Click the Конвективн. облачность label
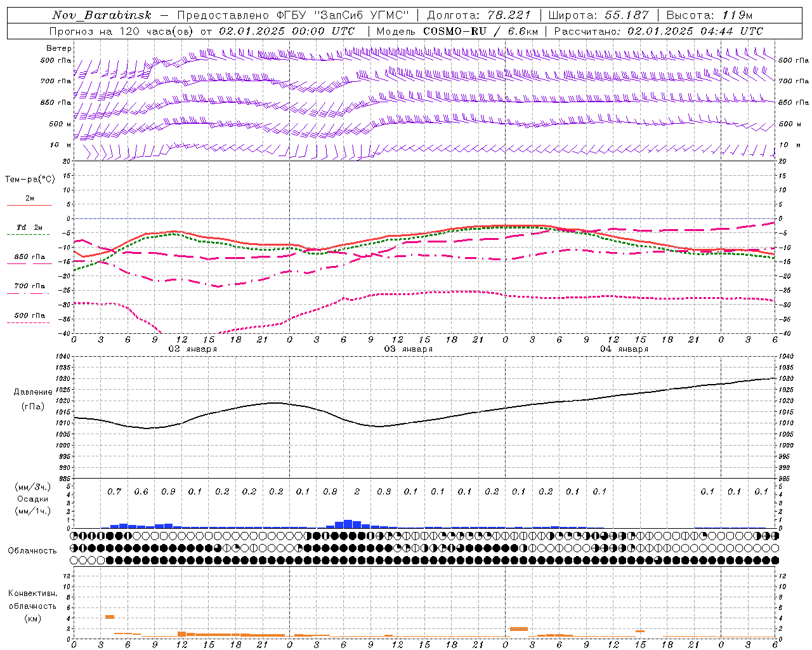Image resolution: width=812 pixels, height=650 pixels. [x=32, y=600]
